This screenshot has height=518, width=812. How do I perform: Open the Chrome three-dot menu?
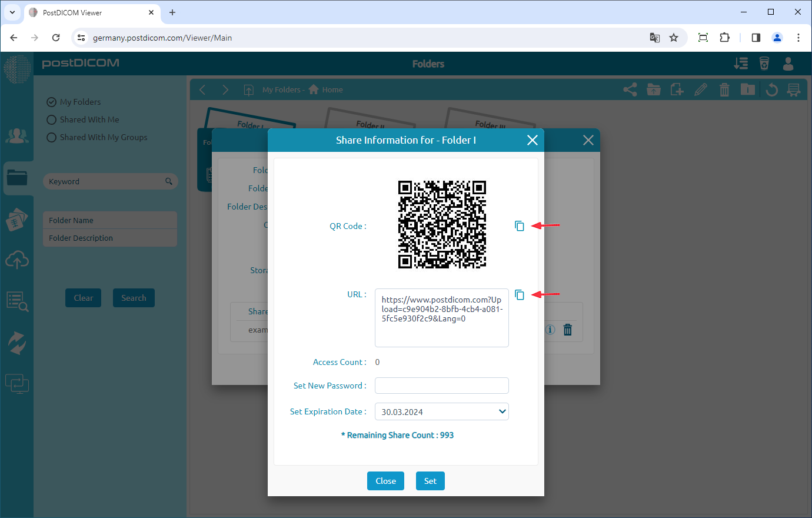(x=798, y=38)
